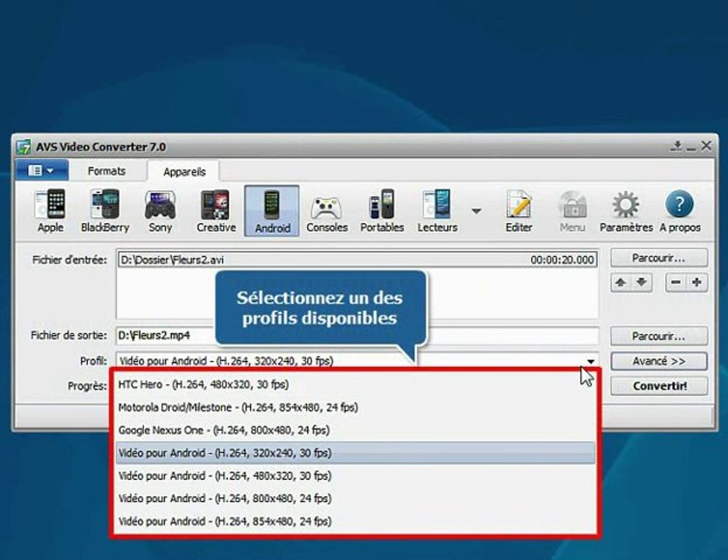Viewport: 728px width, 560px height.
Task: Move input file up in list
Action: click(621, 282)
